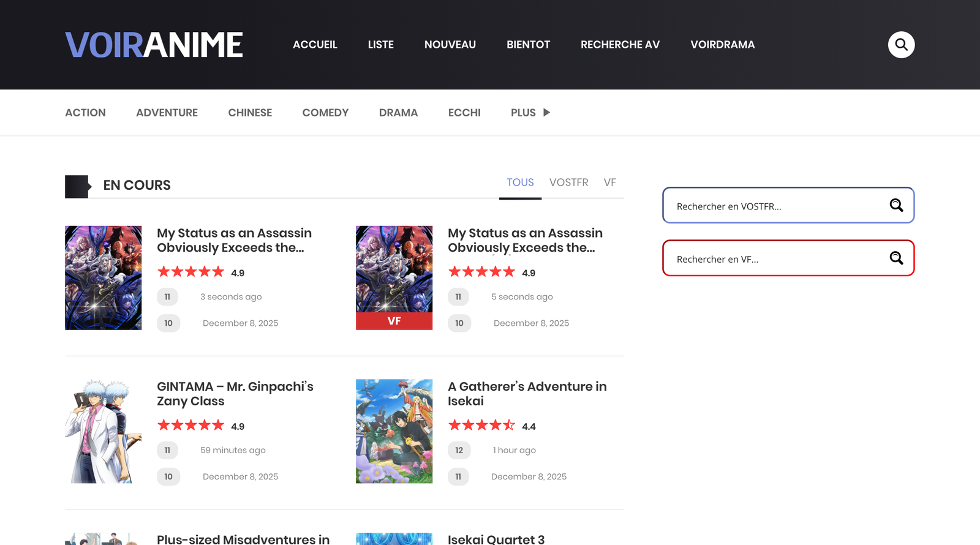Open episode 11 of A Gatherer's Adventure

coord(458,476)
